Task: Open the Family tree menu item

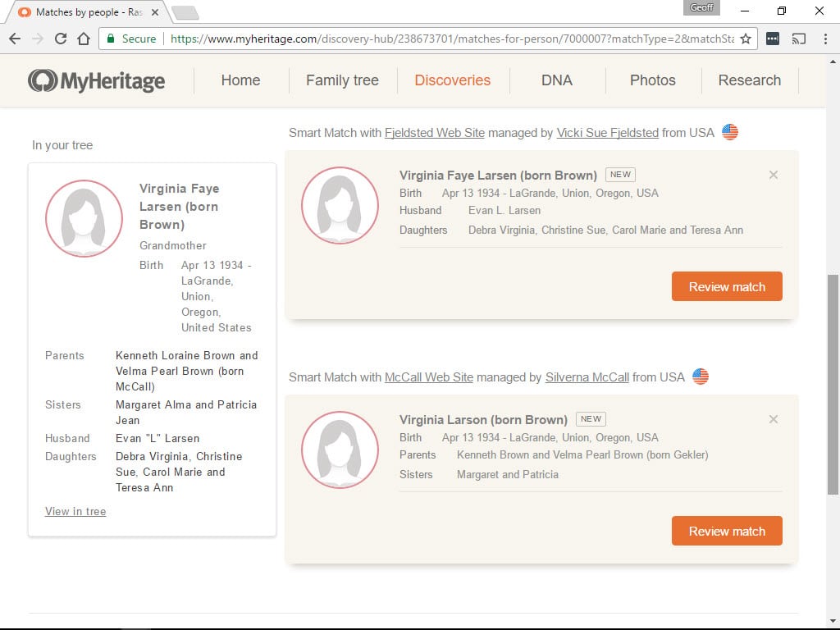Action: (342, 80)
